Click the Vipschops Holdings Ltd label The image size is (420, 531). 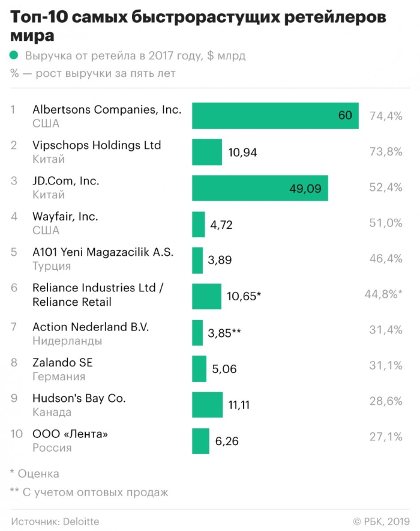(97, 145)
